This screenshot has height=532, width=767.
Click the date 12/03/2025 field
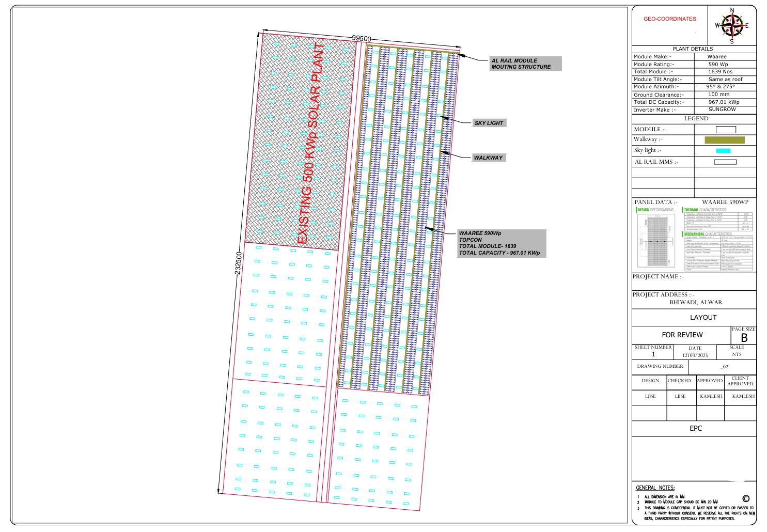[x=695, y=355]
